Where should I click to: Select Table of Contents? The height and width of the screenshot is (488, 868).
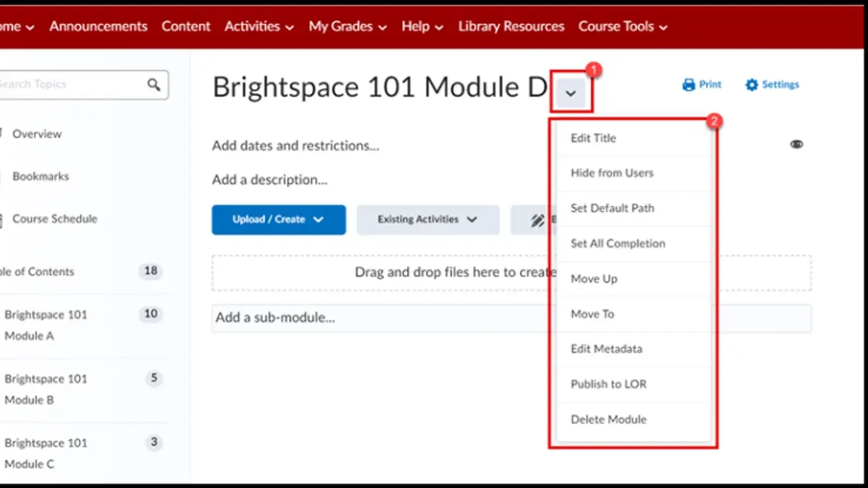tap(36, 272)
